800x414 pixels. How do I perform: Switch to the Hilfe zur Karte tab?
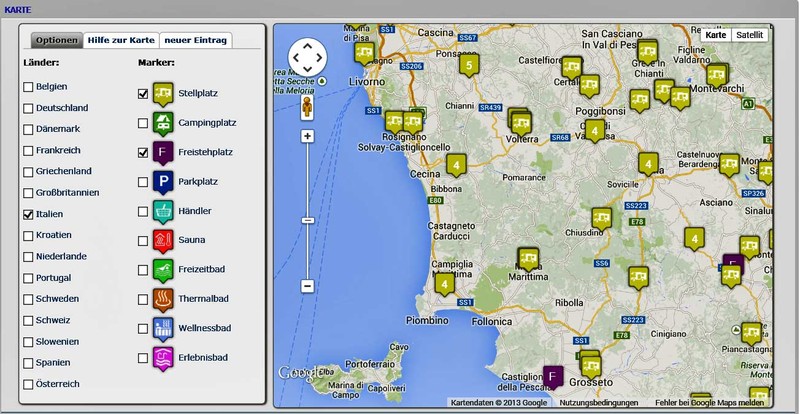click(121, 40)
